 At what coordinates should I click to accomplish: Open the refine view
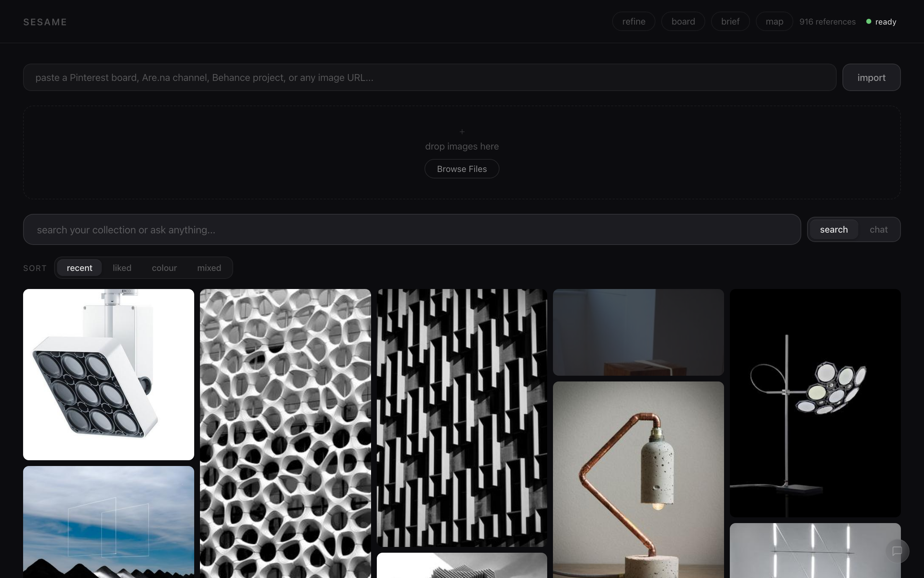[x=634, y=21]
